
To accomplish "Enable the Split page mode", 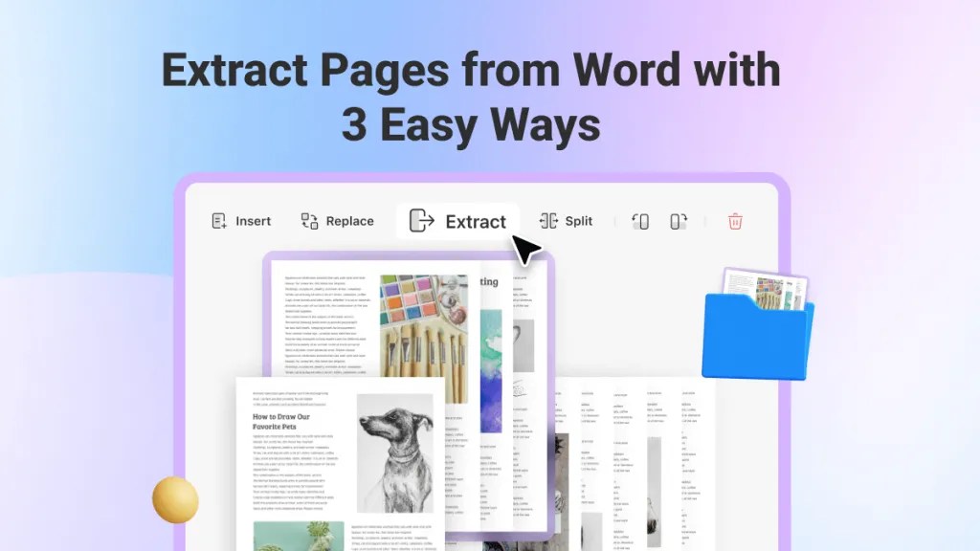I will tap(565, 221).
